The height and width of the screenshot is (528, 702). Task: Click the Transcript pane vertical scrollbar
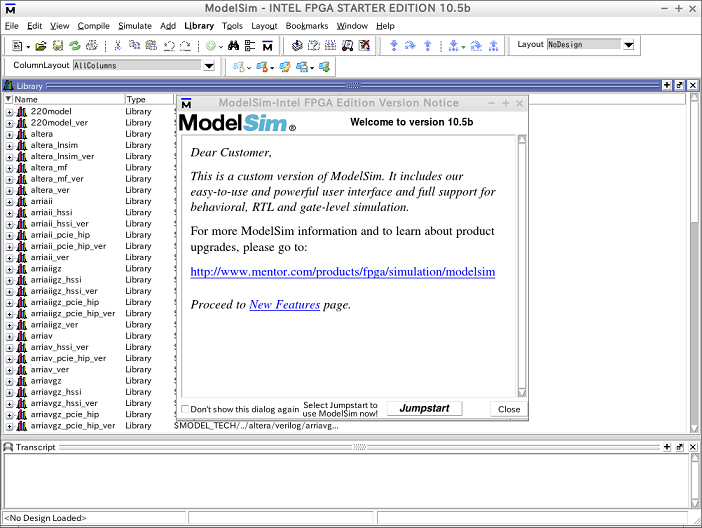point(695,481)
